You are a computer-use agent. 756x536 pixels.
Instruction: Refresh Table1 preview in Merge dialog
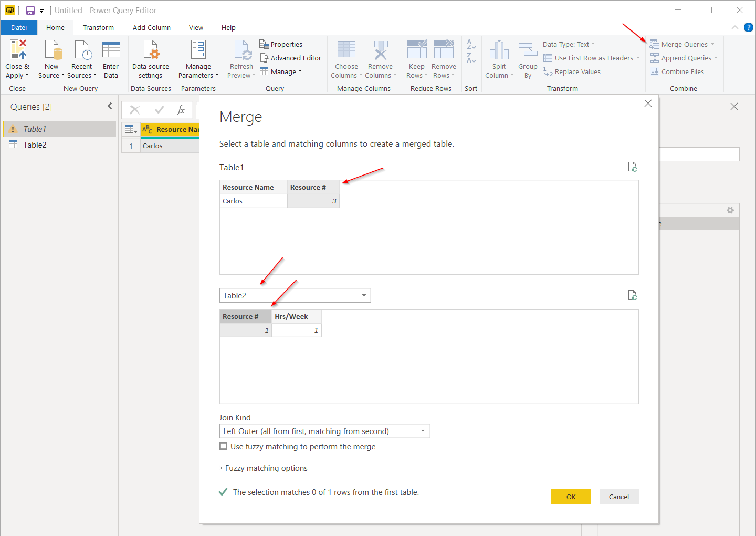pos(633,167)
